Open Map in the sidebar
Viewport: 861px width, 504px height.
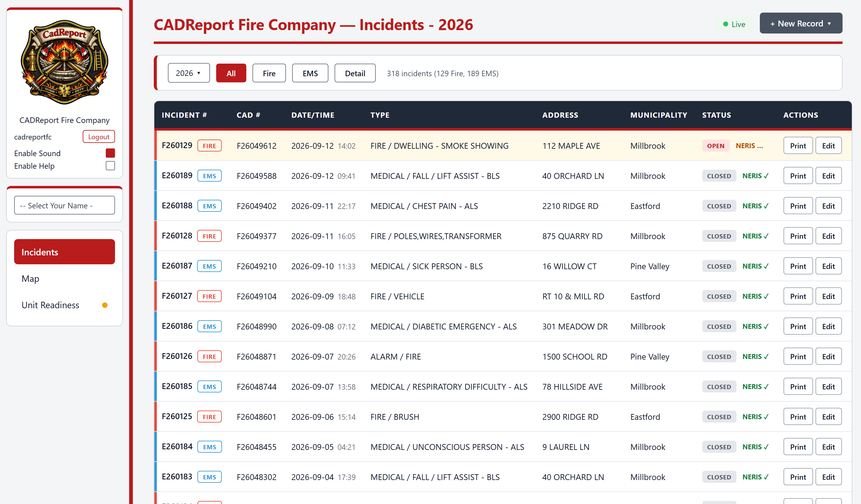[64, 279]
